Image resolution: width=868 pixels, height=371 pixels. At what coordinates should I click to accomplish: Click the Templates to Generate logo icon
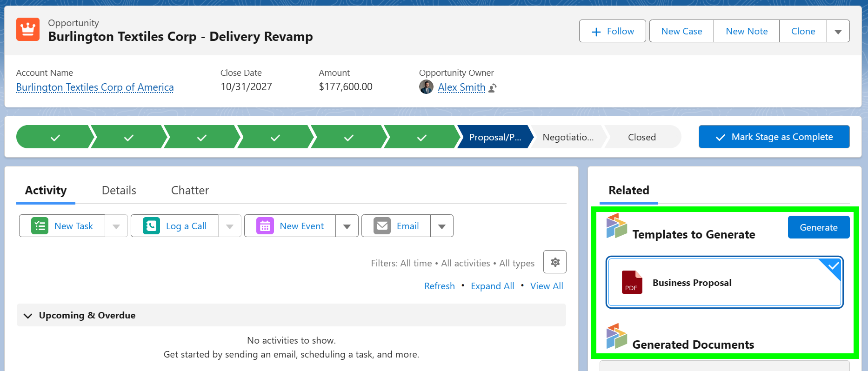[x=616, y=226]
